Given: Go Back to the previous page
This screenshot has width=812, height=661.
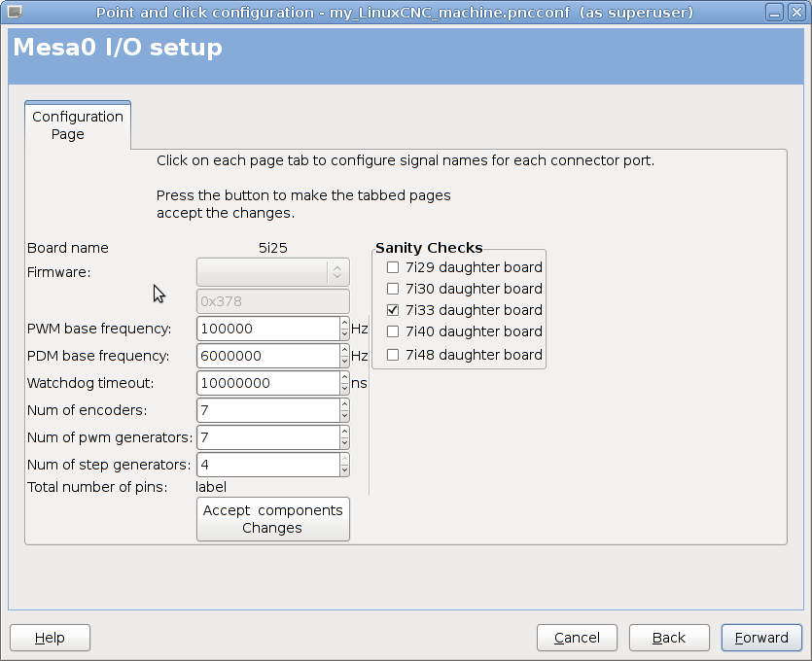Looking at the screenshot, I should [669, 638].
